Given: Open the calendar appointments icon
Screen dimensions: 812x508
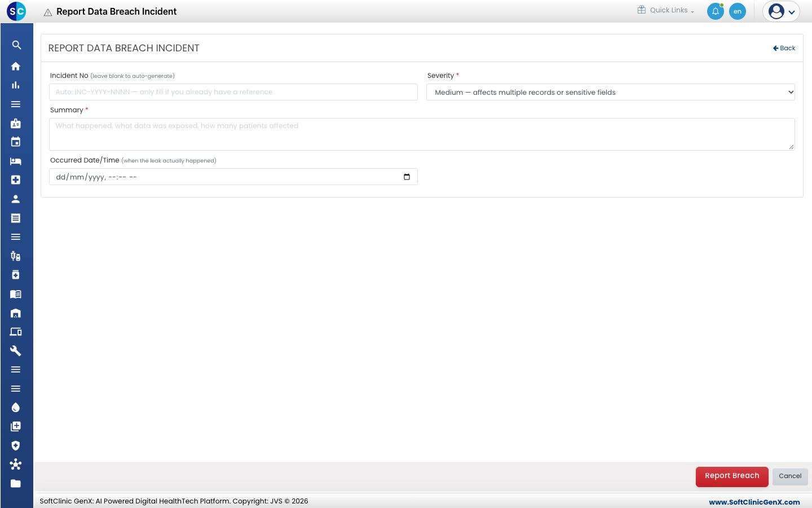Looking at the screenshot, I should click(x=16, y=142).
